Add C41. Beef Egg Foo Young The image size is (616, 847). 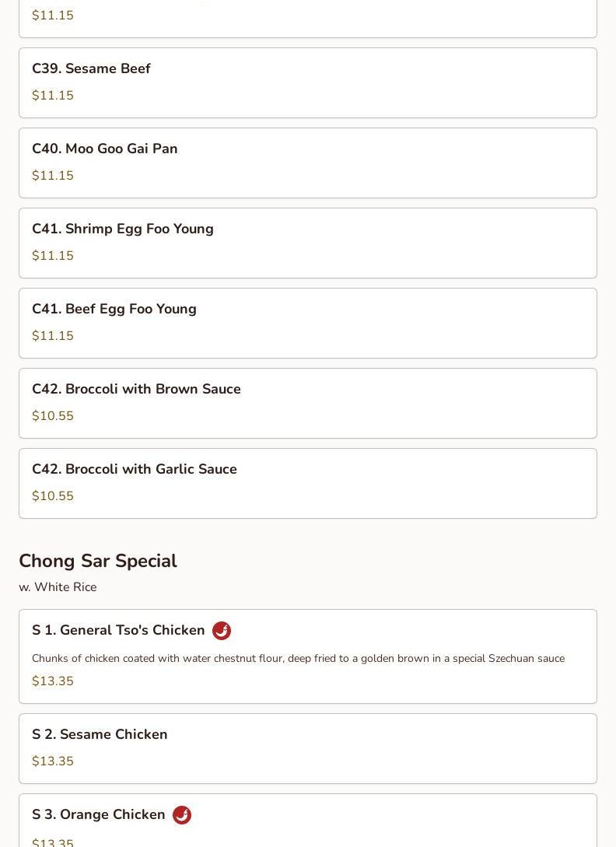[x=114, y=310]
